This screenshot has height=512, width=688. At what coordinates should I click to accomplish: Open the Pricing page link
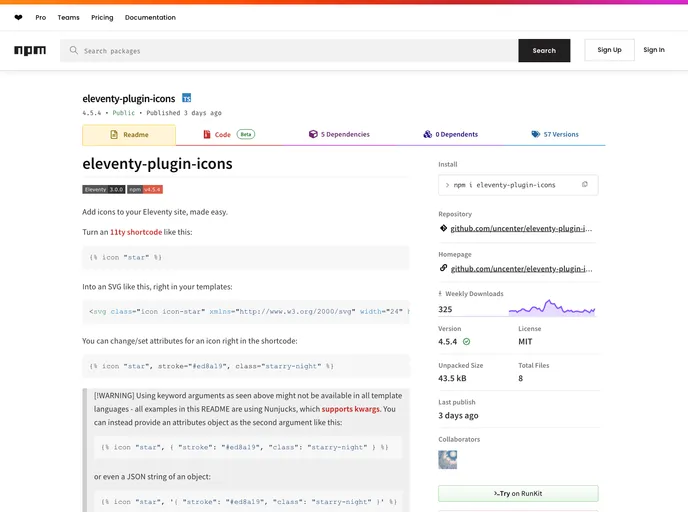tap(102, 18)
